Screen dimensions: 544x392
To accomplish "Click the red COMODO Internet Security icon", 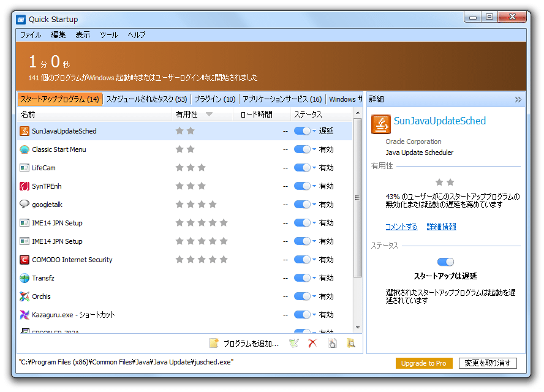I will 25,260.
